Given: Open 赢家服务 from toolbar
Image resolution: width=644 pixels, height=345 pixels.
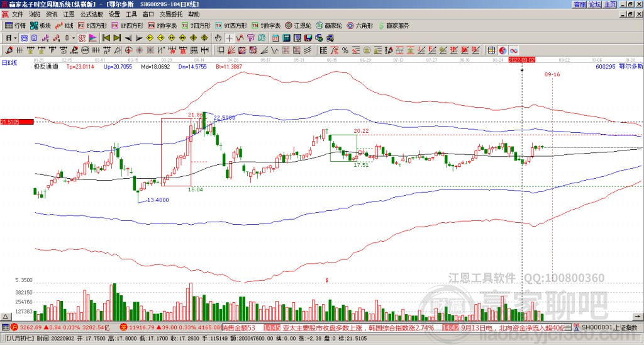Looking at the screenshot, I should pos(394,25).
